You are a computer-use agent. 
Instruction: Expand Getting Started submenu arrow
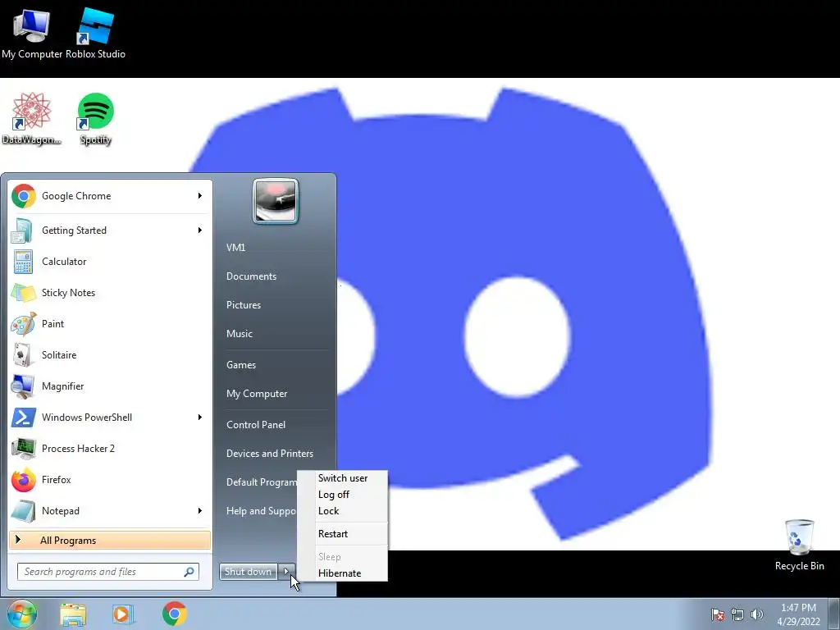pyautogui.click(x=200, y=231)
